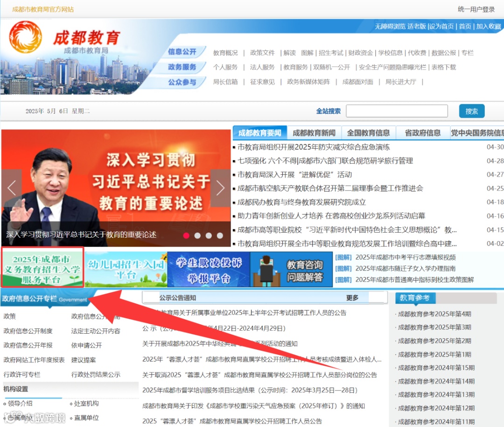This screenshot has width=504, height=427.
Task: Open 行政许可专栏 link
Action: (22, 375)
